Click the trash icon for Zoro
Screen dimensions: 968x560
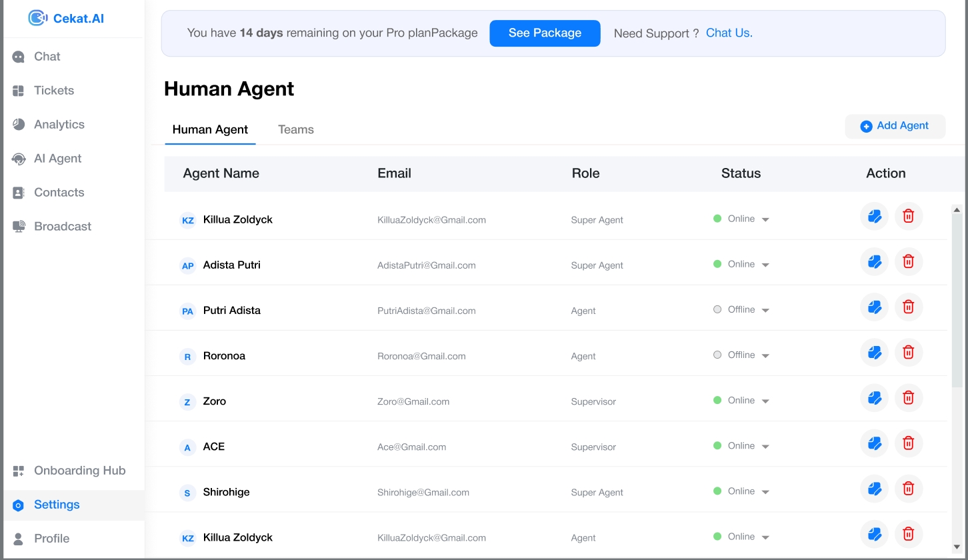tap(908, 398)
